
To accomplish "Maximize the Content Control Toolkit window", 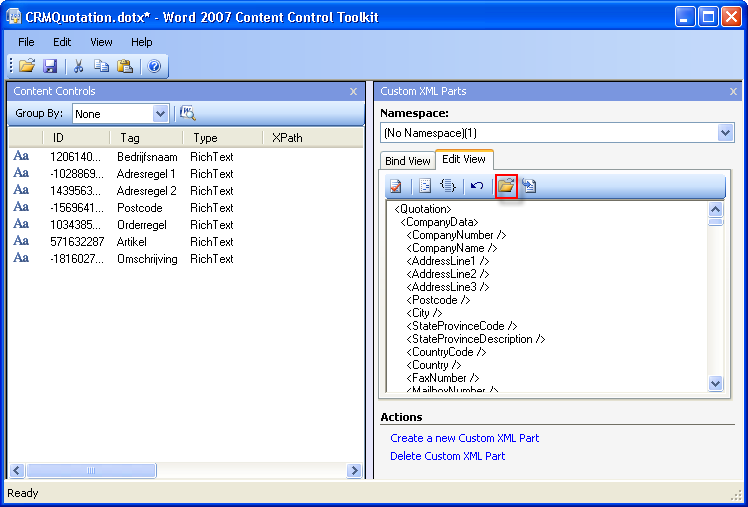I will (708, 17).
